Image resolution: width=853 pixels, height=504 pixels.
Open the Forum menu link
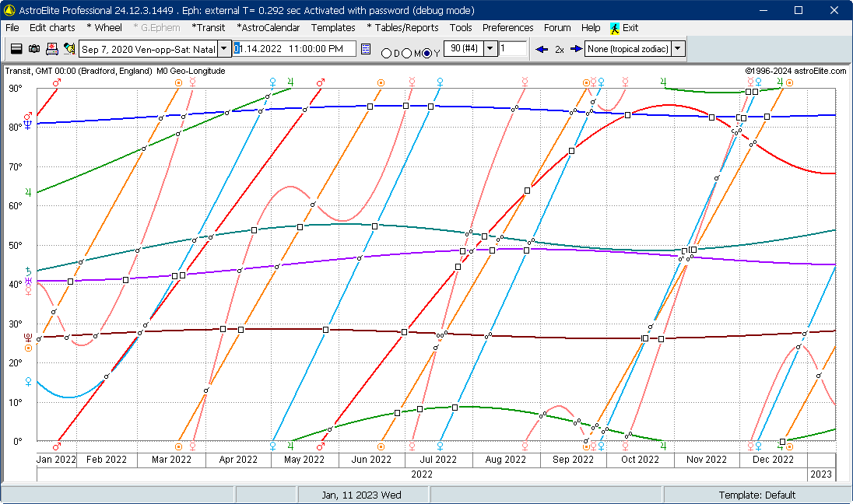click(557, 28)
